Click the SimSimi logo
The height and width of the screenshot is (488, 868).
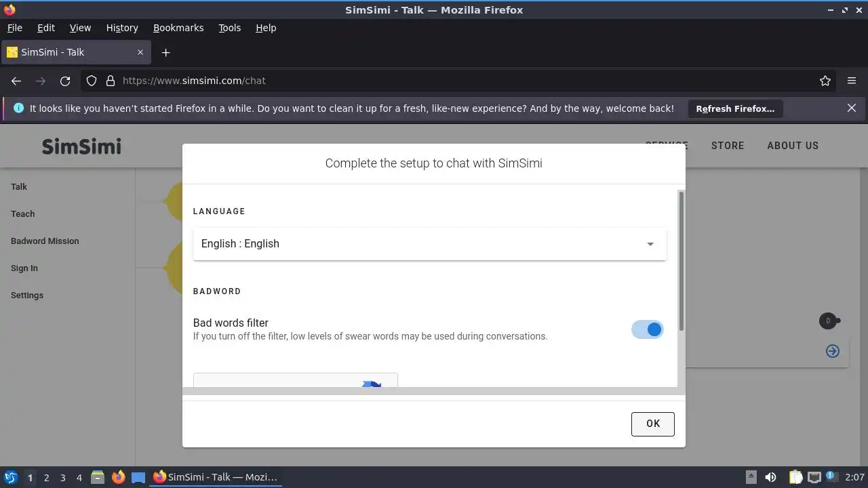click(81, 146)
